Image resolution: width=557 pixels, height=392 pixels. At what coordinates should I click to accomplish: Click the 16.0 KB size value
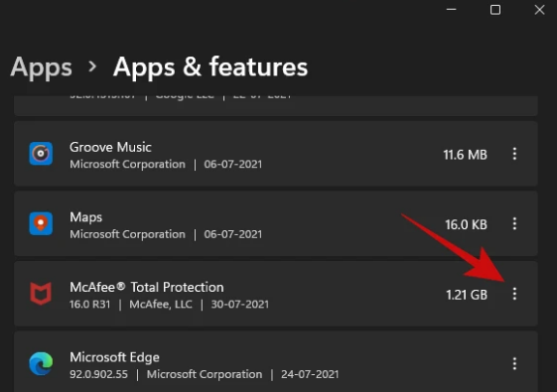coord(466,224)
